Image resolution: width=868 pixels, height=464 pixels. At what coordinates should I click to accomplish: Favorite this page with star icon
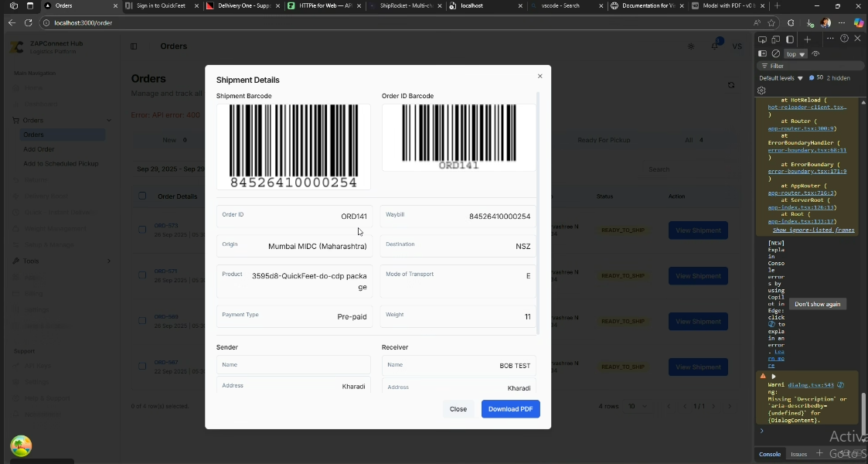pos(771,23)
